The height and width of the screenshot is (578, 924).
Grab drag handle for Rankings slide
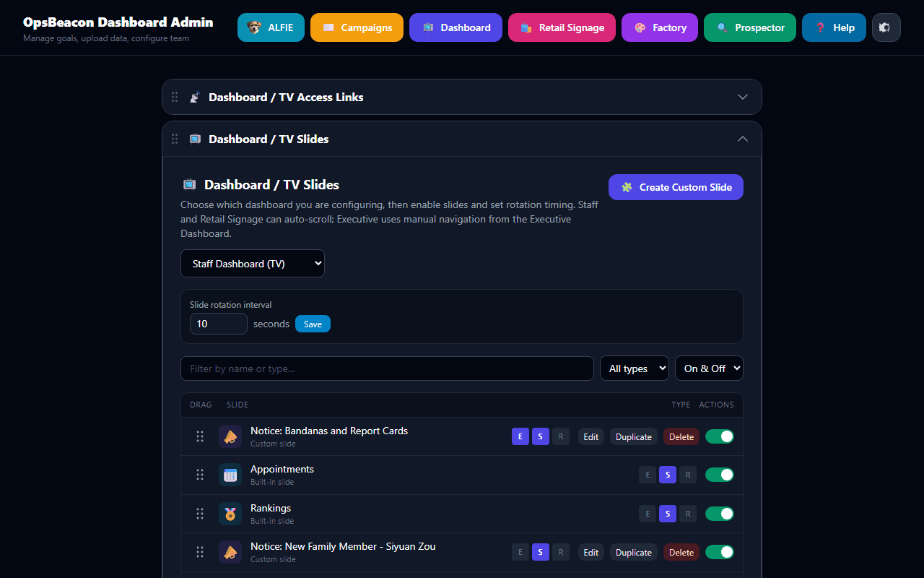[200, 514]
